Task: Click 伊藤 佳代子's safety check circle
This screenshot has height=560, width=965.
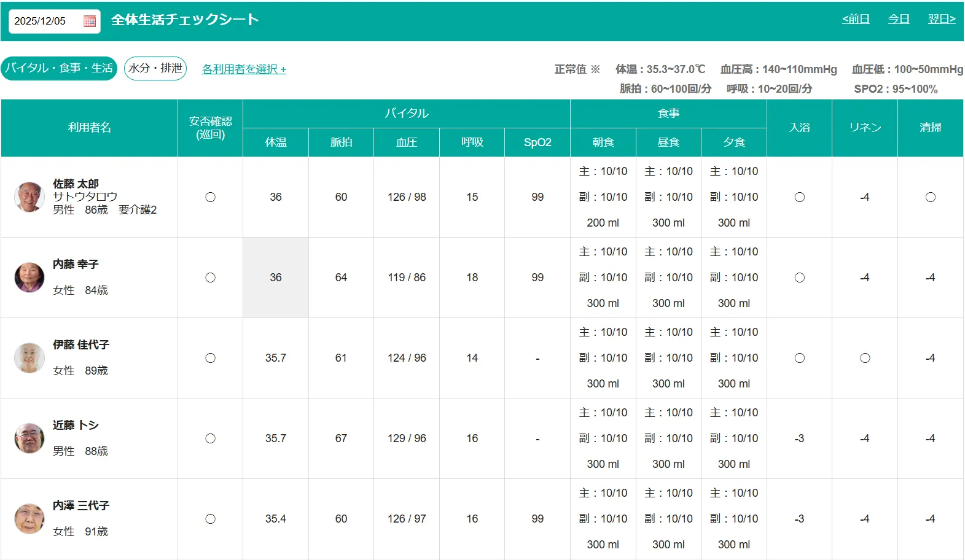Action: pyautogui.click(x=210, y=358)
